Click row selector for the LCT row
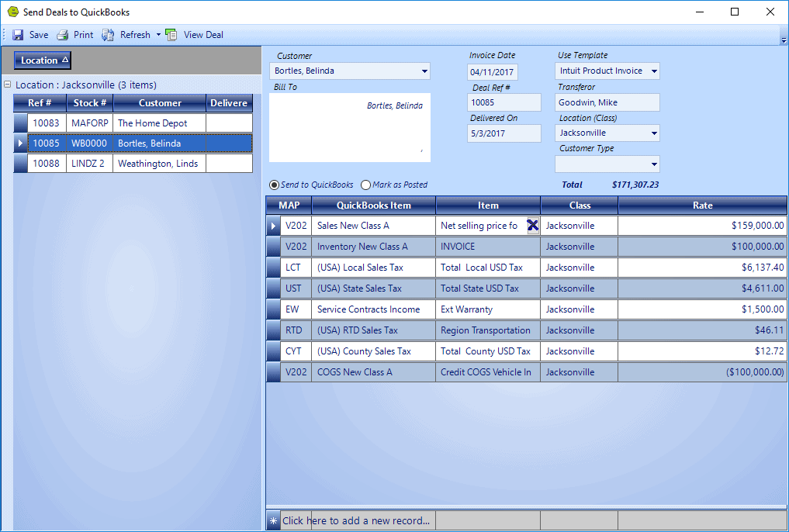789x532 pixels. (x=273, y=268)
